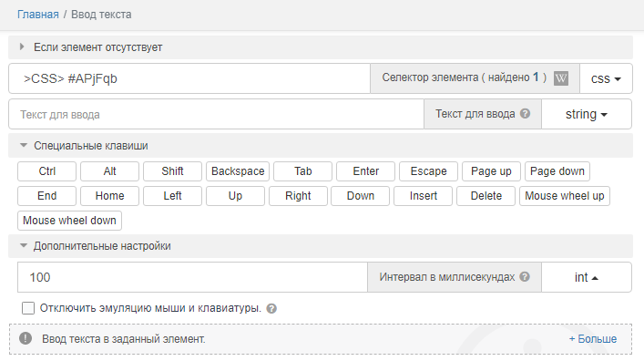Open the int type dropdown
Viewport: 644px width, 361px height.
[587, 277]
